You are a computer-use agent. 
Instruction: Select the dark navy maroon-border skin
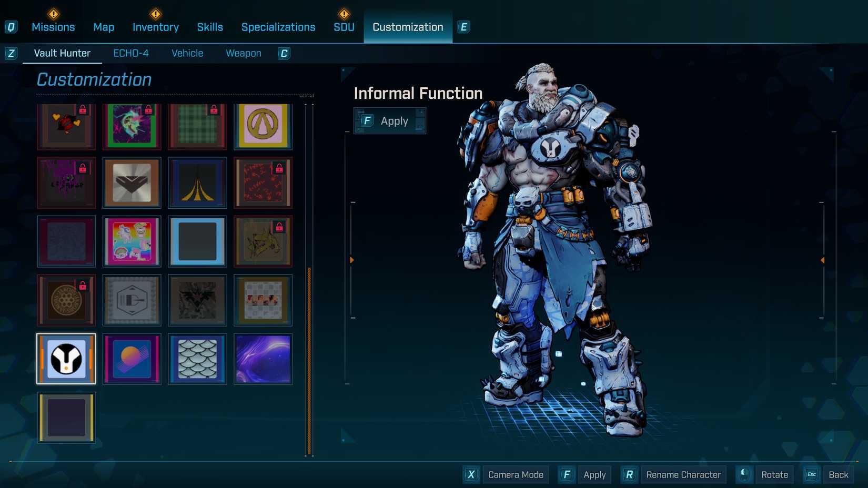click(x=66, y=241)
